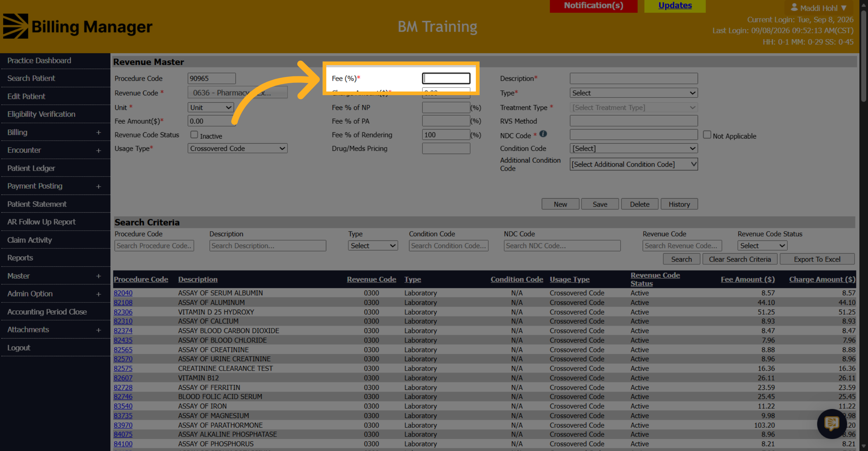Click the History button
The height and width of the screenshot is (451, 868).
679,204
